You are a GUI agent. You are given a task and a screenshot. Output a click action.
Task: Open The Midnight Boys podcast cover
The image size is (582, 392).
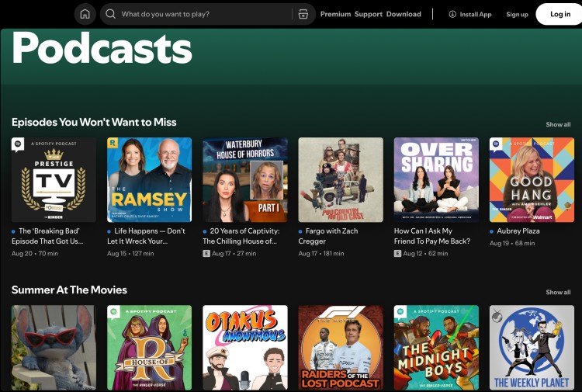click(x=436, y=348)
